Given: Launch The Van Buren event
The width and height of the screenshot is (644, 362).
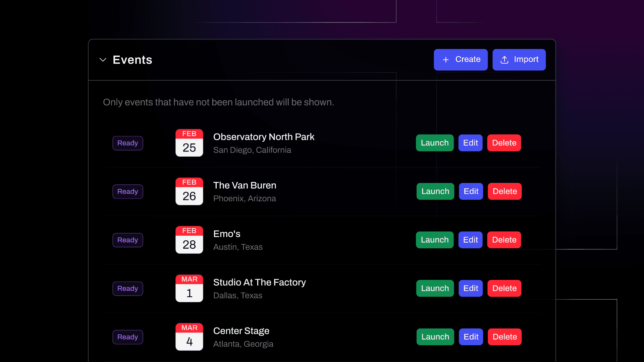Looking at the screenshot, I should (x=435, y=191).
